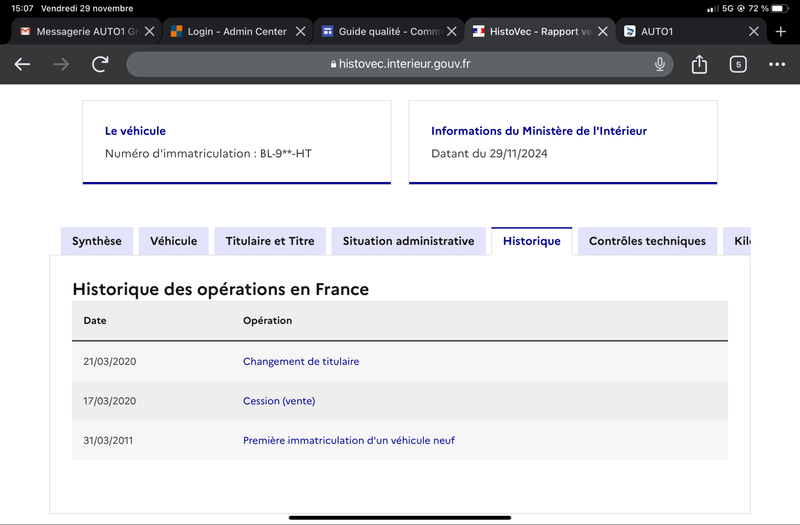Click the registration number BL-9**-HT text

pos(286,154)
